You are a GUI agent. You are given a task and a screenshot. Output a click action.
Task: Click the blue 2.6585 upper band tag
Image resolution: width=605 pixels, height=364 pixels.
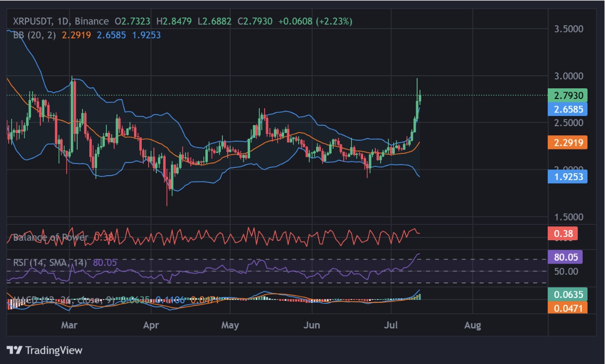click(567, 109)
